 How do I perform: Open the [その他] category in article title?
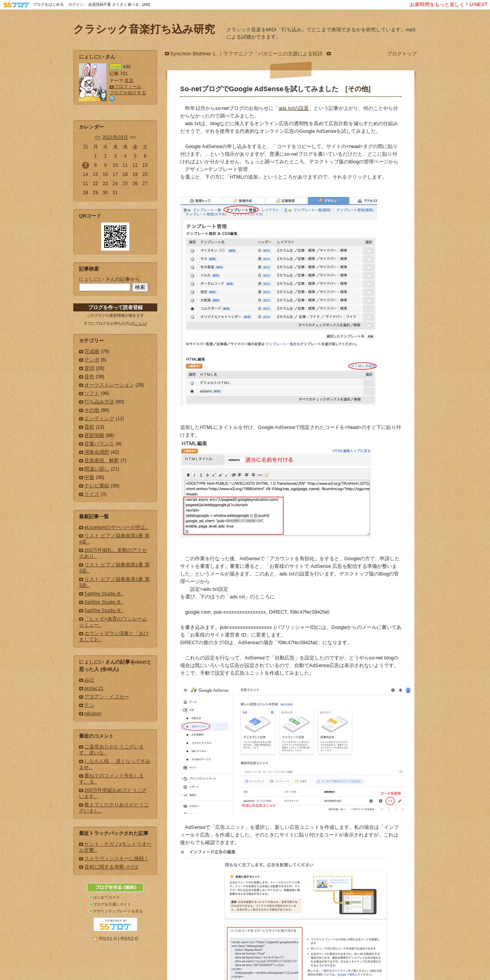(358, 89)
